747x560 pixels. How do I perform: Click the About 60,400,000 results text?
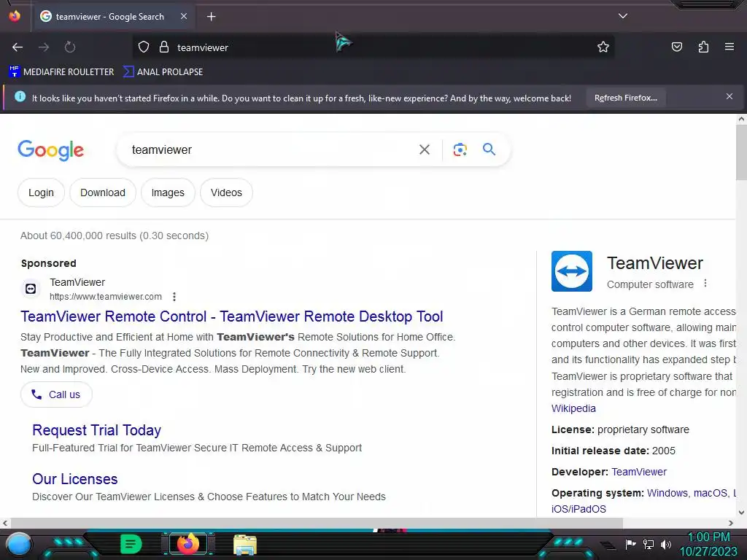[115, 236]
